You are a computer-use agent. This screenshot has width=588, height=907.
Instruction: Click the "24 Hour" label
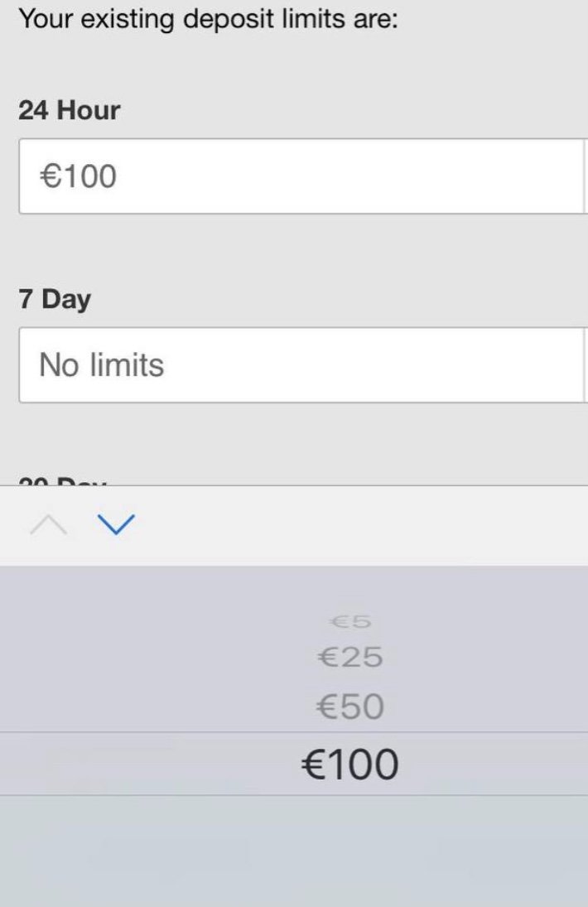(69, 110)
